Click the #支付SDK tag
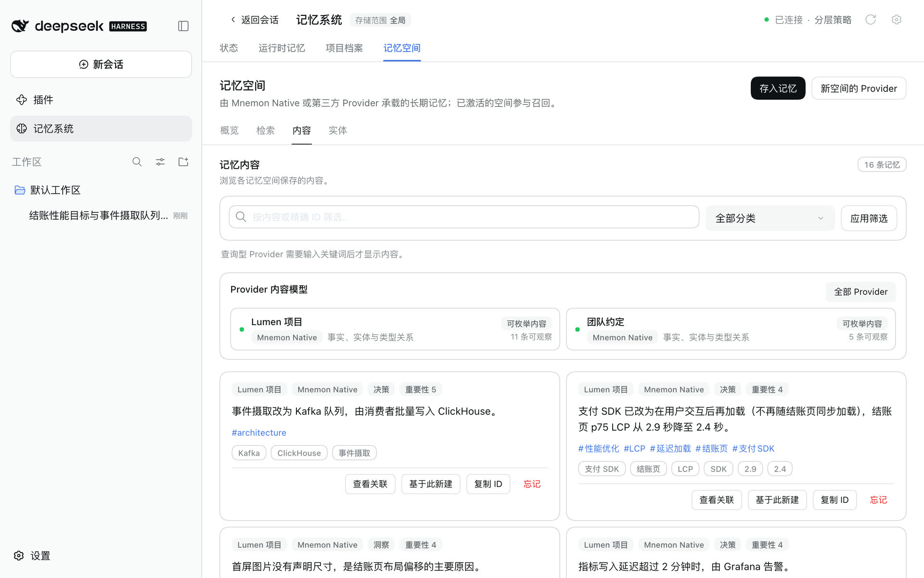Viewport: 924px width, 578px height. 754,448
